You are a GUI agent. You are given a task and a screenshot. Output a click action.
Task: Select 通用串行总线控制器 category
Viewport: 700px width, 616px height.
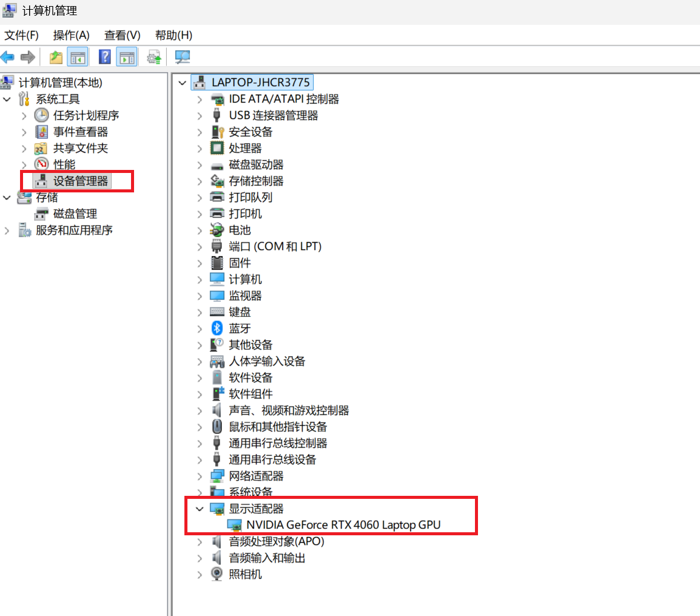click(x=278, y=443)
